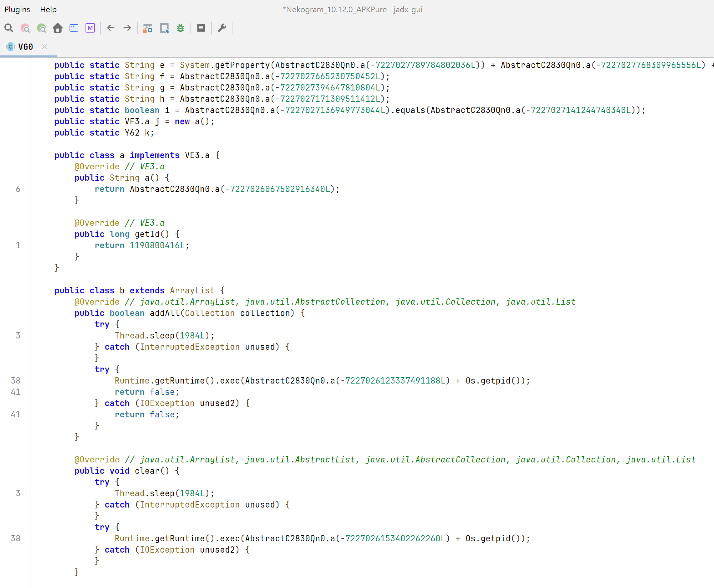The width and height of the screenshot is (714, 588).
Task: Navigate back with the left arrow
Action: 111,28
